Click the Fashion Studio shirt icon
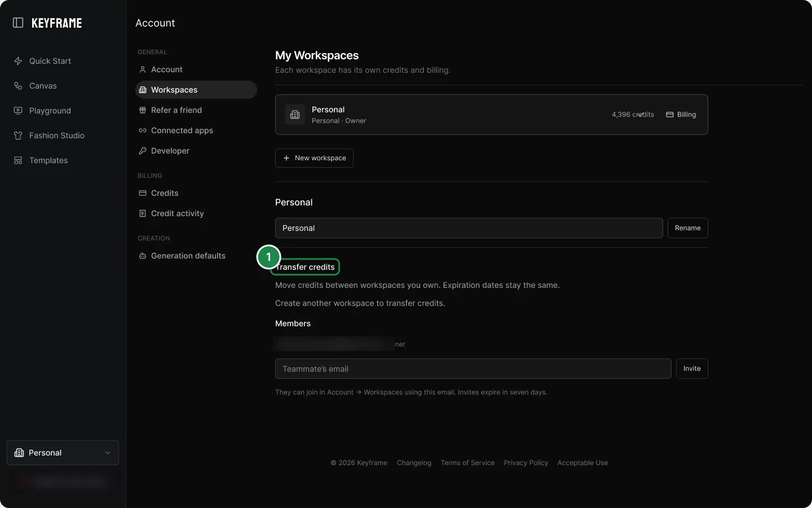 click(18, 135)
